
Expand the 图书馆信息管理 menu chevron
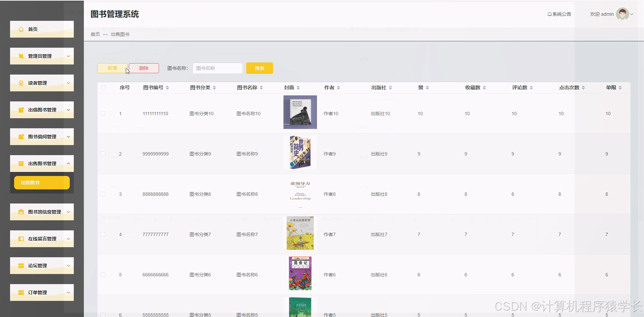(68, 212)
